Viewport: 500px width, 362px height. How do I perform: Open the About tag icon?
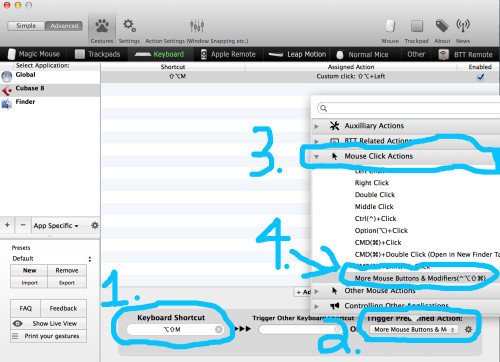(x=442, y=26)
